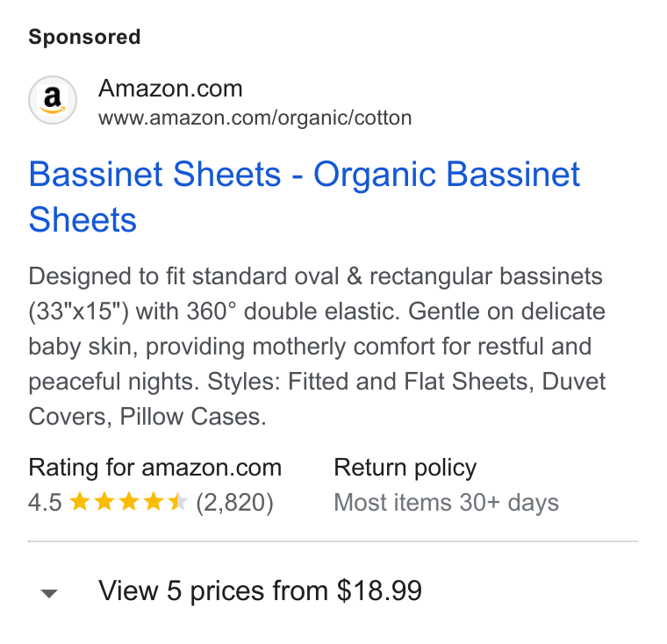Click "Rating for amazon.com" heading

tap(154, 468)
